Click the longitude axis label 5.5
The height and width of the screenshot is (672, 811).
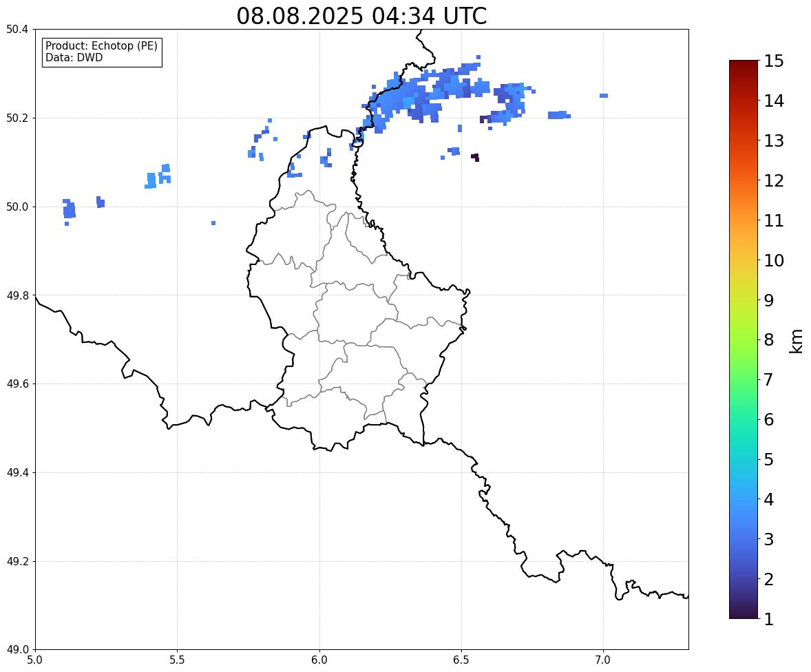(178, 660)
